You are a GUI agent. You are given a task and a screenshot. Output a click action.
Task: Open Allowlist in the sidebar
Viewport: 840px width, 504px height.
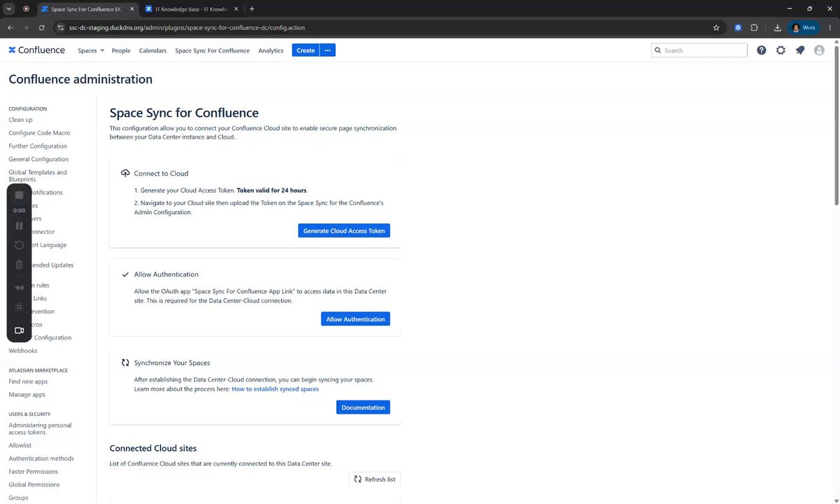click(20, 445)
